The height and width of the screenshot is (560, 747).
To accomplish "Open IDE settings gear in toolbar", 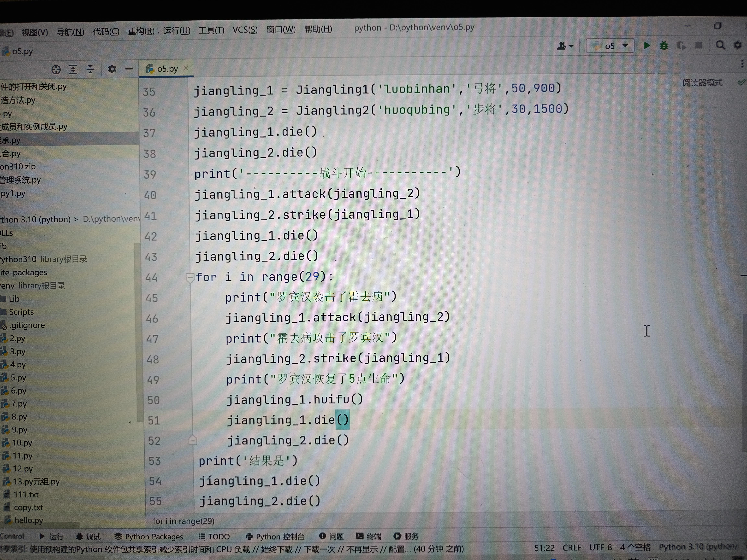I will 738,45.
